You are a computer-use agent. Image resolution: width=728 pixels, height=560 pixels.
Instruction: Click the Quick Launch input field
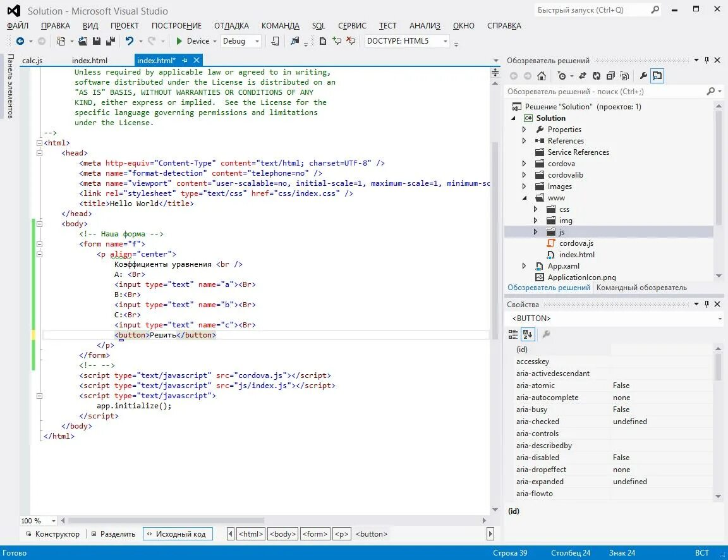591,9
